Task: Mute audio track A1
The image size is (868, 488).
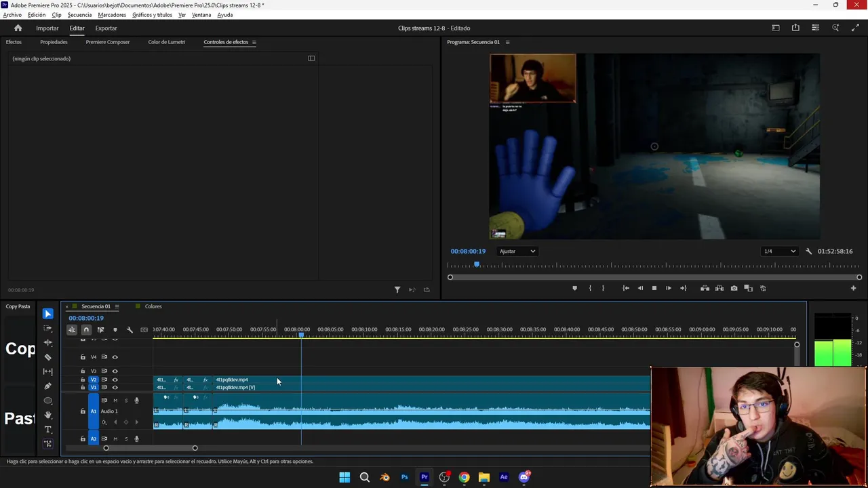Action: click(115, 401)
